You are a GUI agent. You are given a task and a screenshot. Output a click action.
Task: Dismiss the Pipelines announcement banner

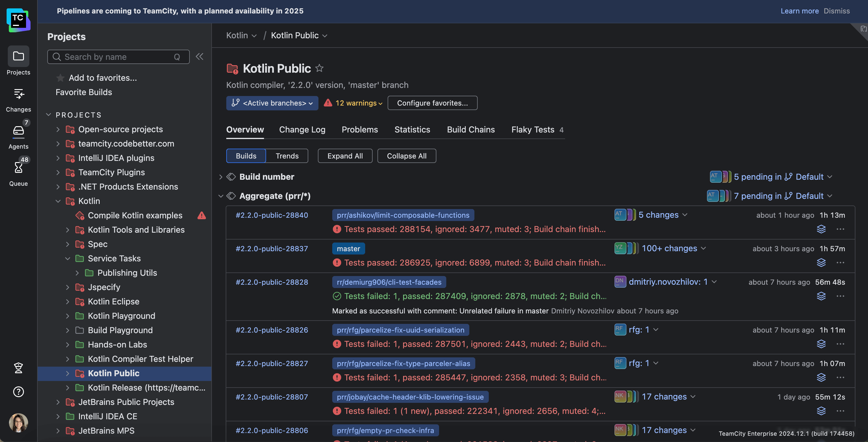pos(837,11)
